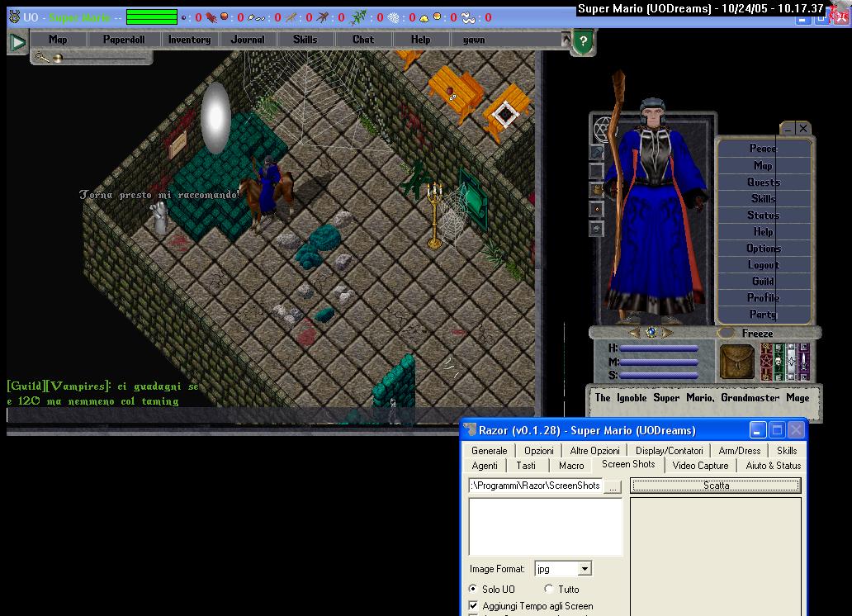Select the Tutto radio button
The height and width of the screenshot is (616, 852).
click(562, 590)
